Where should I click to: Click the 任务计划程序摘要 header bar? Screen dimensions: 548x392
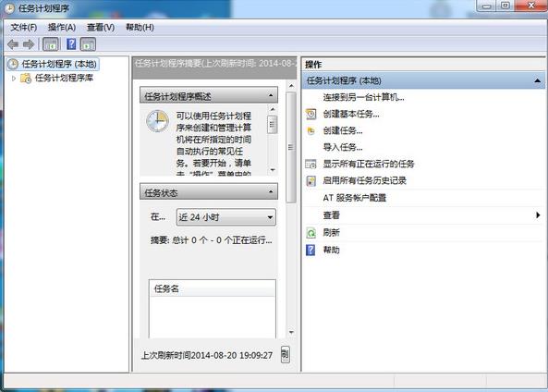tap(214, 67)
